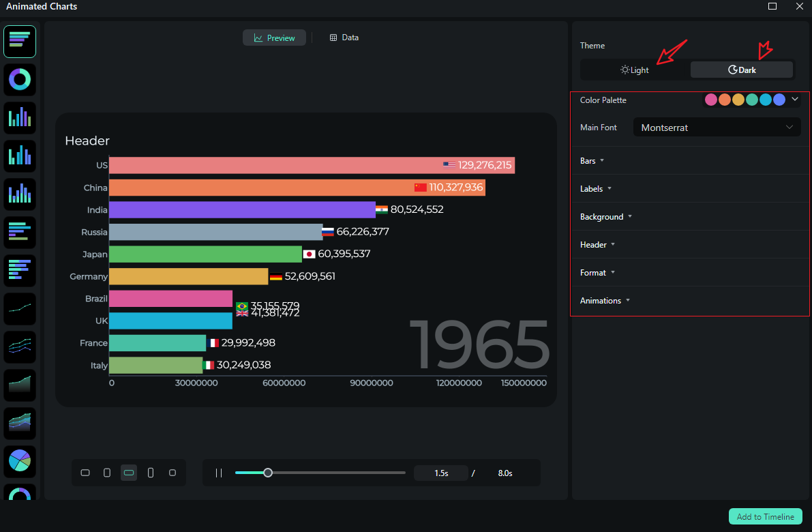Expand the Animations section
The width and height of the screenshot is (812, 532).
click(x=604, y=300)
